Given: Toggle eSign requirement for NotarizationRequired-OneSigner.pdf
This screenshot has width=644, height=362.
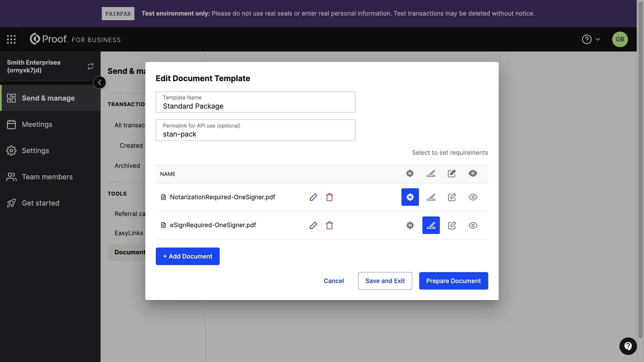Looking at the screenshot, I should pos(431,197).
